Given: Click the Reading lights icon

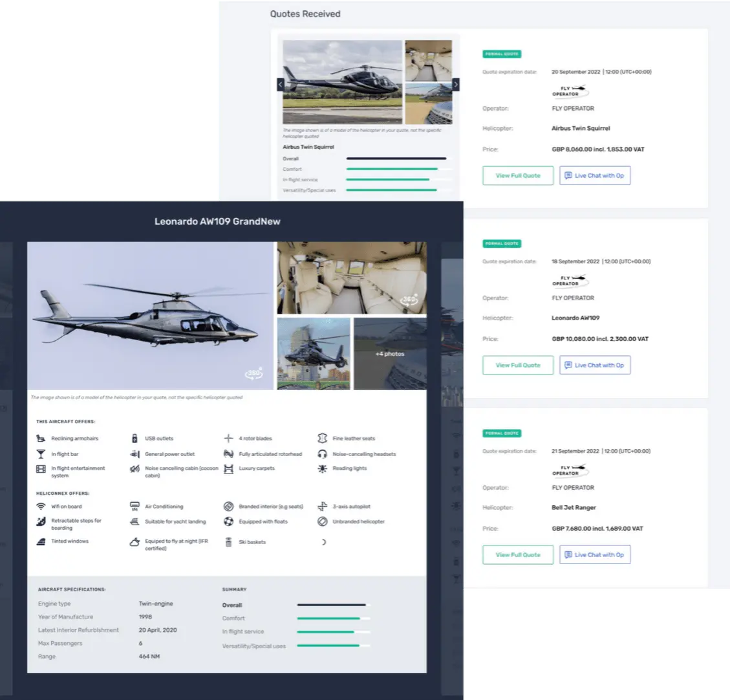Looking at the screenshot, I should [322, 468].
